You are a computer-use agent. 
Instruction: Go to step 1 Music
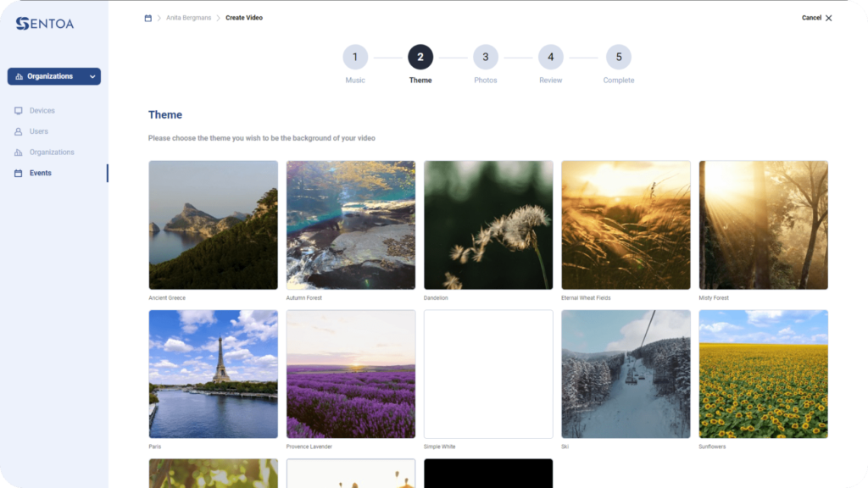(355, 57)
